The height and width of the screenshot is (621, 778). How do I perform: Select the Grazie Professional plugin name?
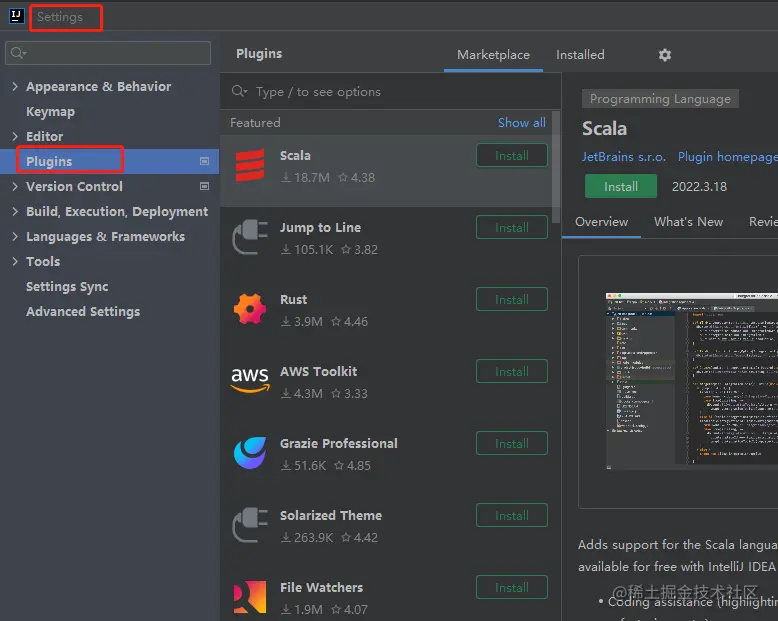pos(338,443)
